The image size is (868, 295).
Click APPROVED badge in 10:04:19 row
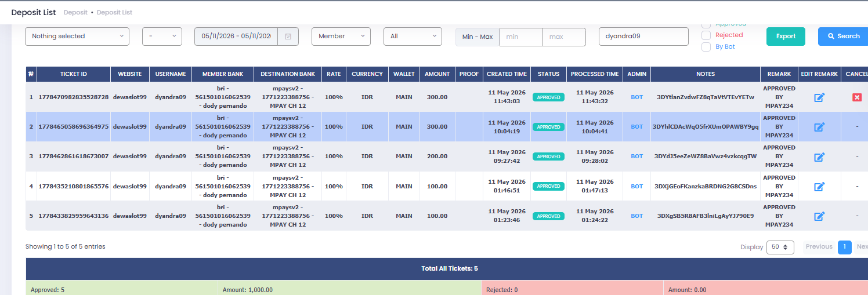pos(548,127)
